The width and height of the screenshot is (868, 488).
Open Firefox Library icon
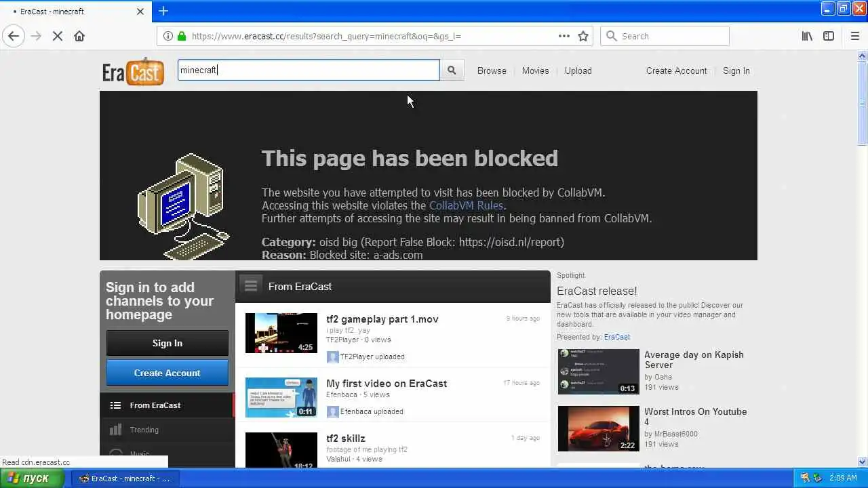pyautogui.click(x=807, y=36)
